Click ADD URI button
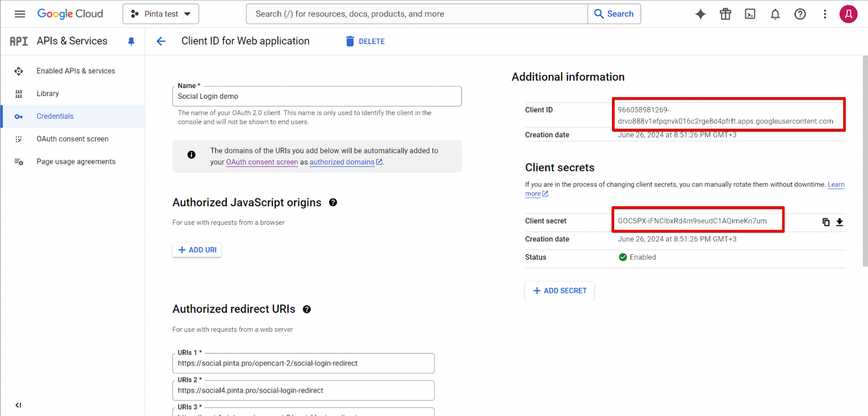This screenshot has width=868, height=416. [x=197, y=250]
